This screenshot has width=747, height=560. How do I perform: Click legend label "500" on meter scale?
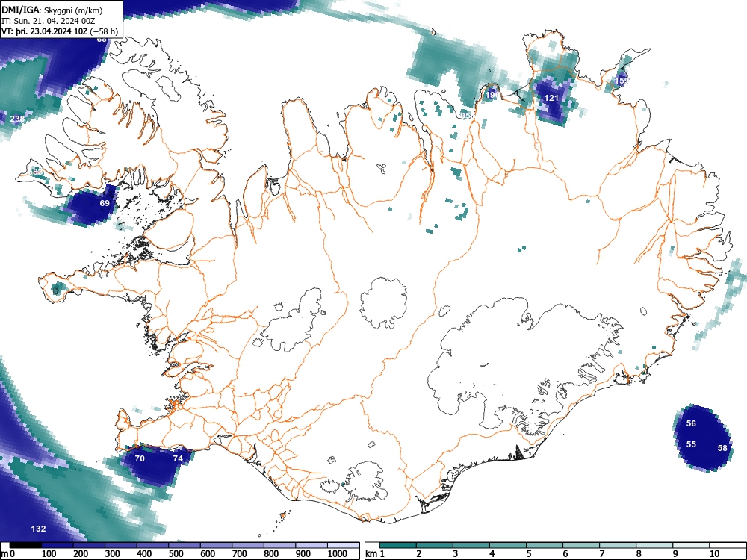pyautogui.click(x=176, y=554)
